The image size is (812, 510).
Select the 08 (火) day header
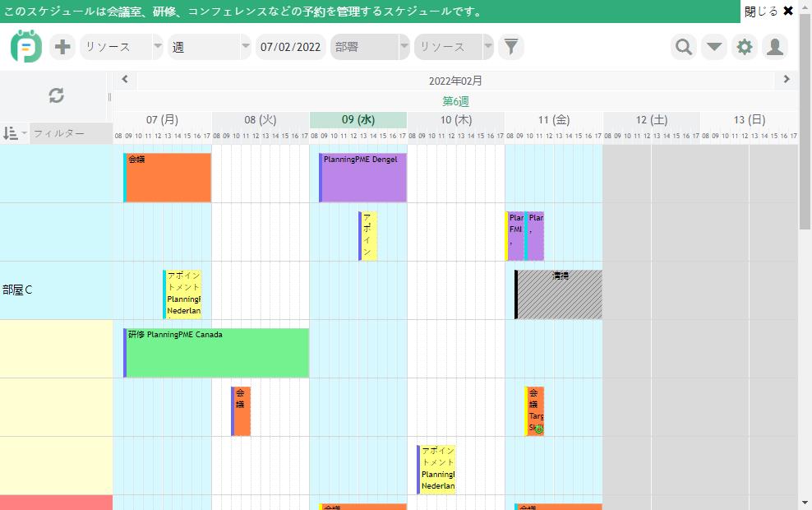[261, 120]
